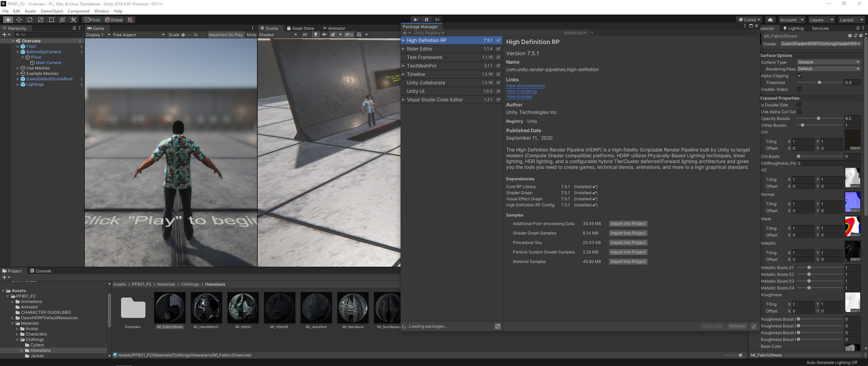
Task: Expand the Timeline package entry
Action: (403, 74)
